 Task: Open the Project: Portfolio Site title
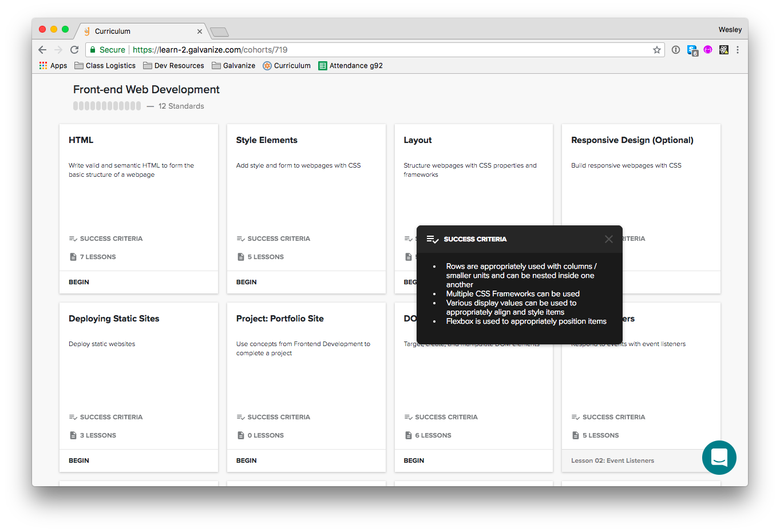point(280,319)
